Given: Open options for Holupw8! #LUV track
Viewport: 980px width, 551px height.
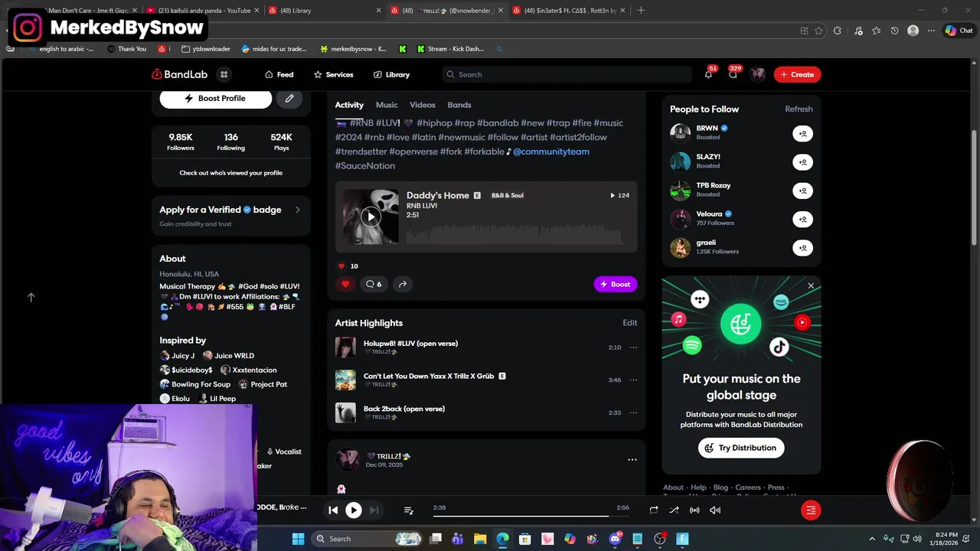Looking at the screenshot, I should [633, 347].
